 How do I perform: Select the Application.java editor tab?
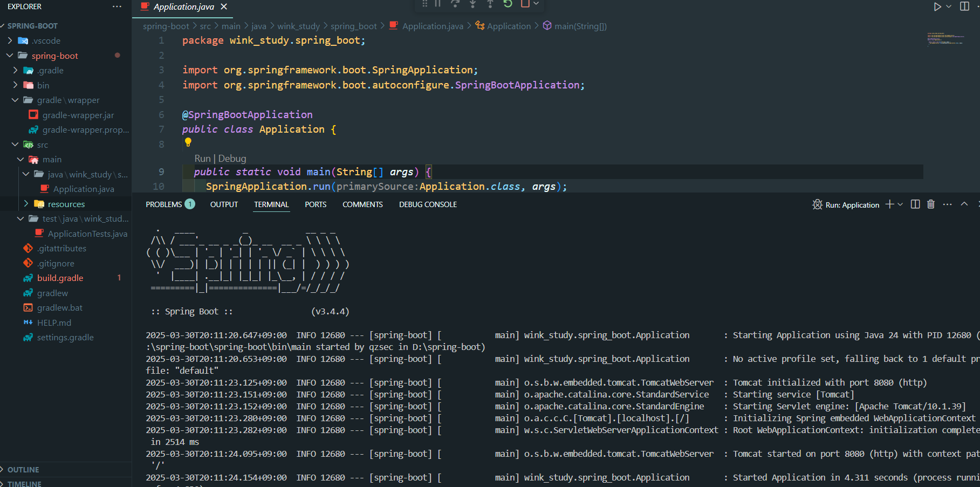tap(183, 6)
